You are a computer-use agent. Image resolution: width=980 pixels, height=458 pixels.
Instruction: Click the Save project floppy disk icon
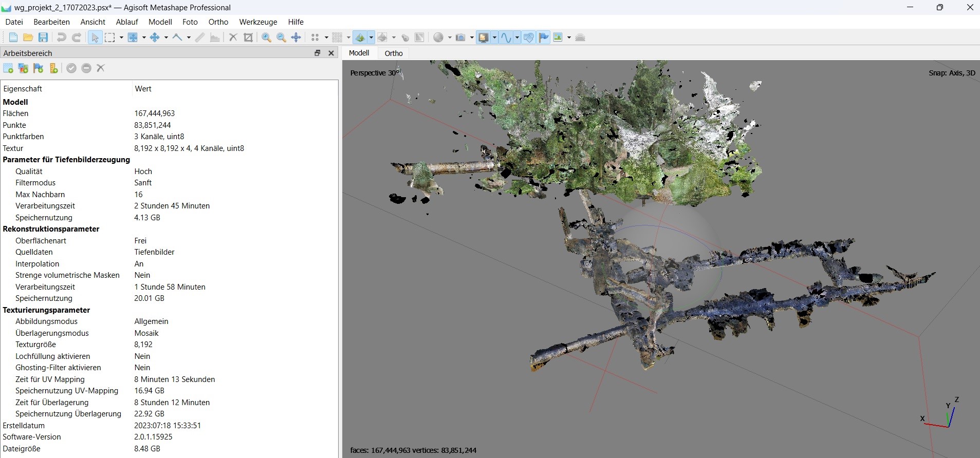pyautogui.click(x=43, y=37)
